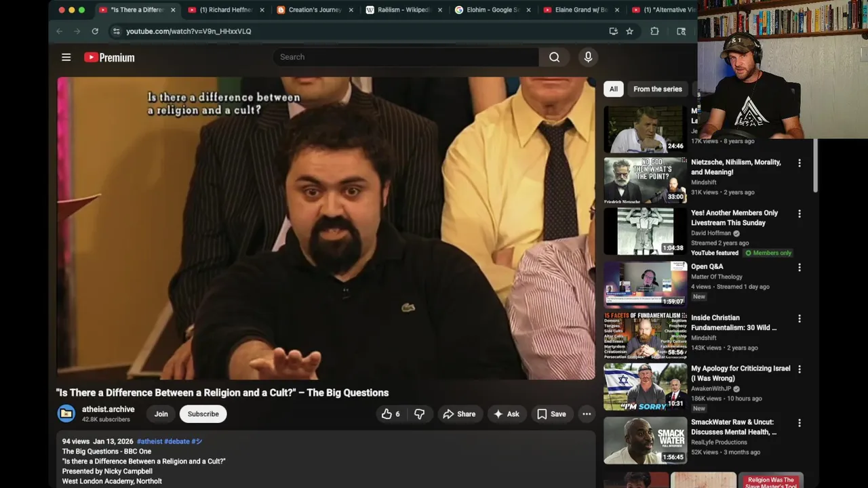Open atheist.archive channel name link
The width and height of the screenshot is (868, 488).
108,409
